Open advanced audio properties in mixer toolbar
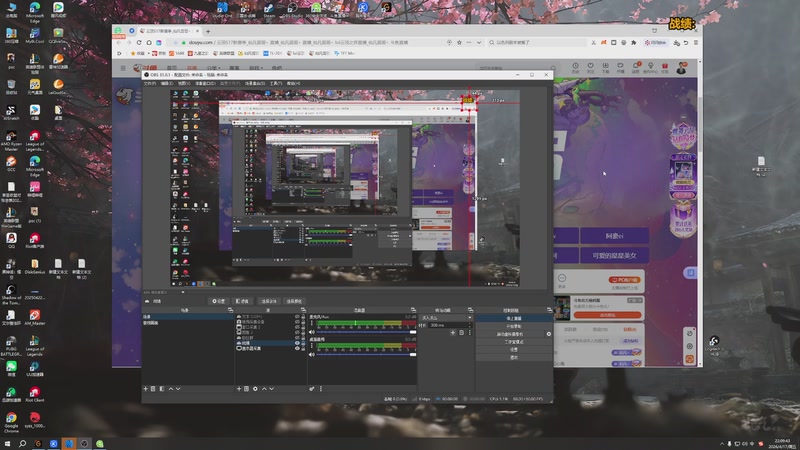The width and height of the screenshot is (800, 450). coord(312,389)
